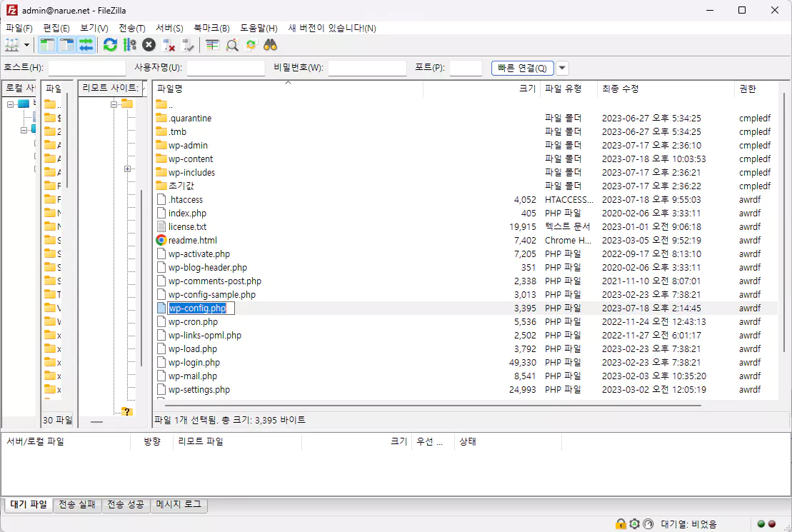792x532 pixels.
Task: Open the 북마크(B) menu
Action: coord(211,29)
